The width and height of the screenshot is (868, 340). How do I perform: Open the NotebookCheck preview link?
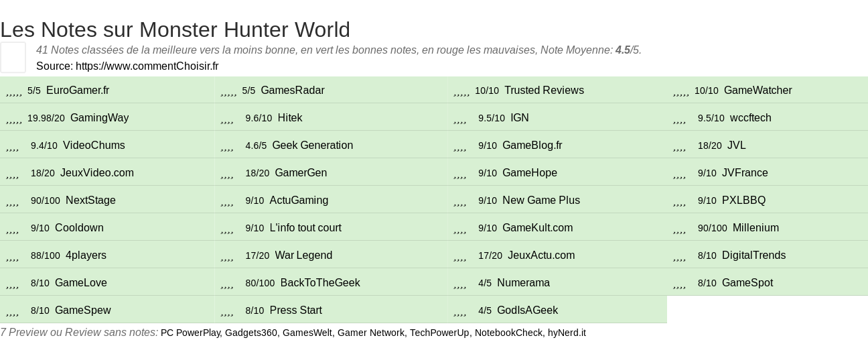pos(508,333)
